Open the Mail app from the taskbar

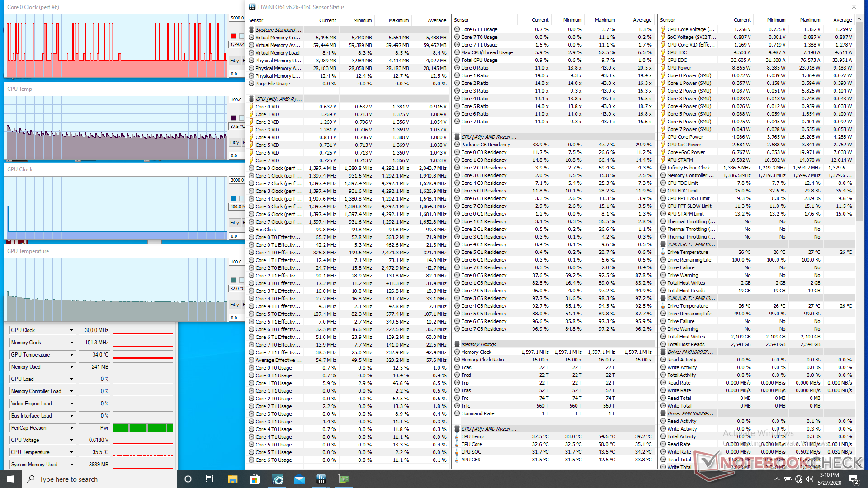tap(299, 479)
